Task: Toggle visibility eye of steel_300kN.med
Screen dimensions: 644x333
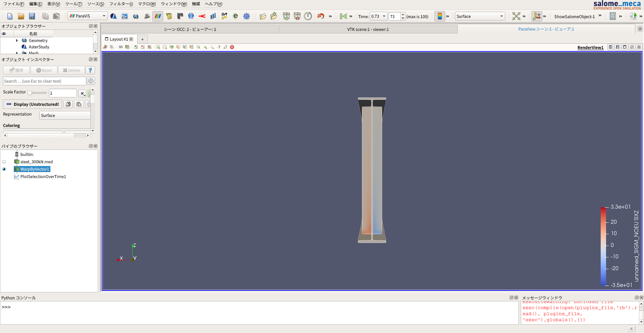Action: 4,162
